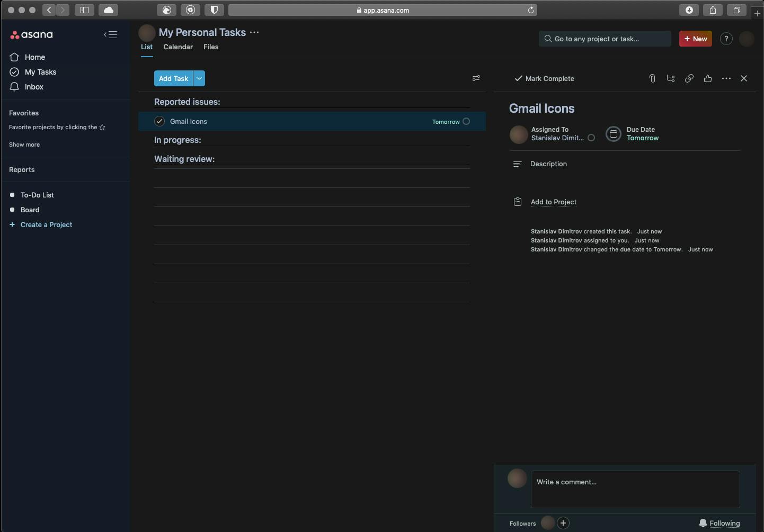Switch to the Files tab
The image size is (764, 532).
pyautogui.click(x=211, y=47)
